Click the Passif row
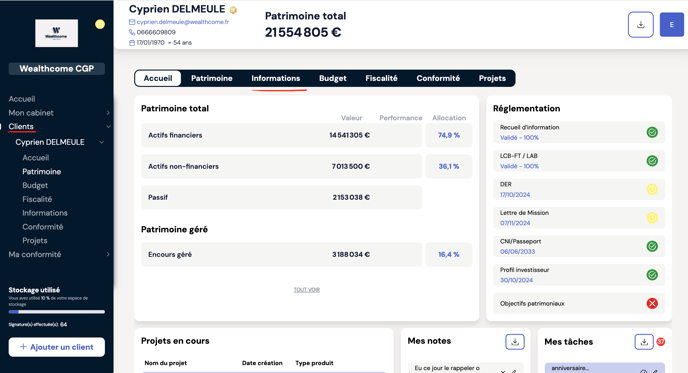Screen dimensions: 688x373 (x=281, y=197)
